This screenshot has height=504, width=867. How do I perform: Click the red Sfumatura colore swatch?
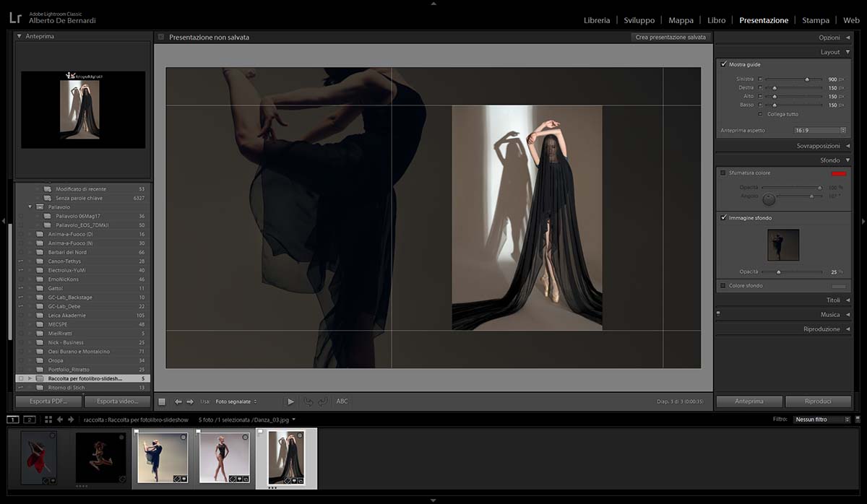(838, 173)
